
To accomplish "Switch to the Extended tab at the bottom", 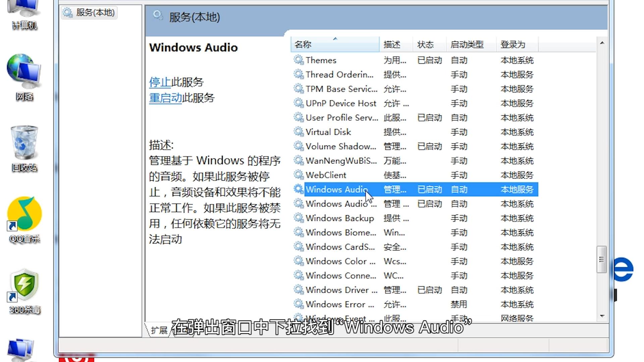I will pyautogui.click(x=159, y=330).
